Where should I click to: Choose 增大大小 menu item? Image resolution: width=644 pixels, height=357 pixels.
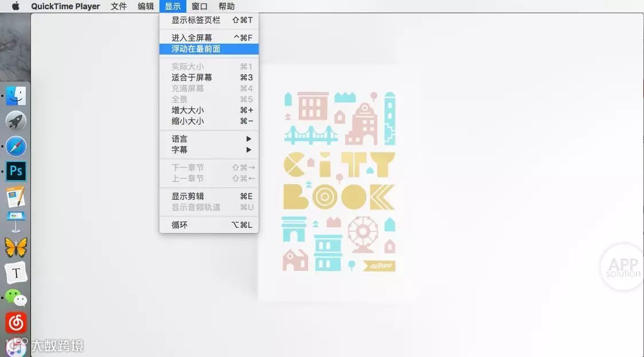[x=209, y=110]
